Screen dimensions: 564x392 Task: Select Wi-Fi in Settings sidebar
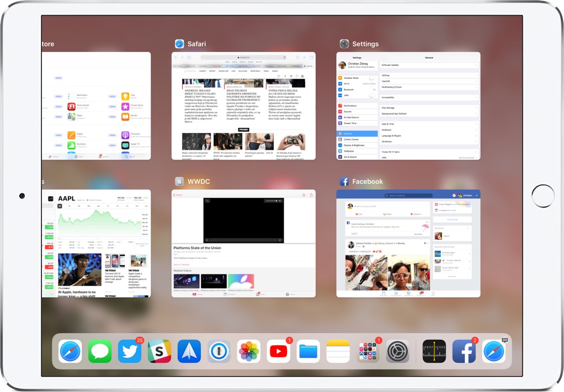[x=358, y=84]
